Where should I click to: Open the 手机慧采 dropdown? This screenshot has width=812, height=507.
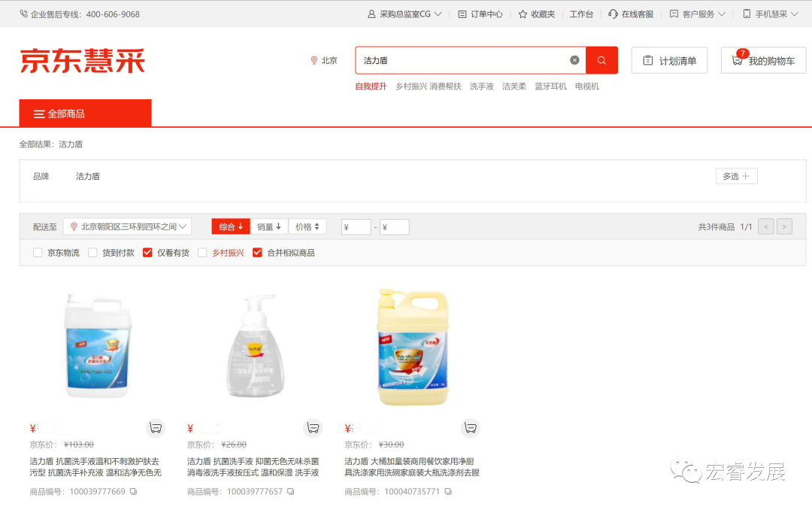click(771, 14)
